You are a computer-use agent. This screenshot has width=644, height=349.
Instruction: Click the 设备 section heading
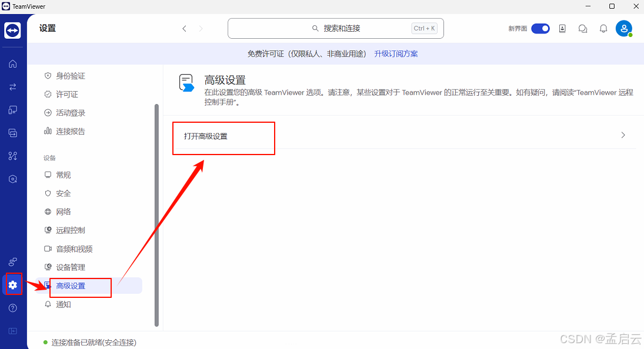[49, 158]
